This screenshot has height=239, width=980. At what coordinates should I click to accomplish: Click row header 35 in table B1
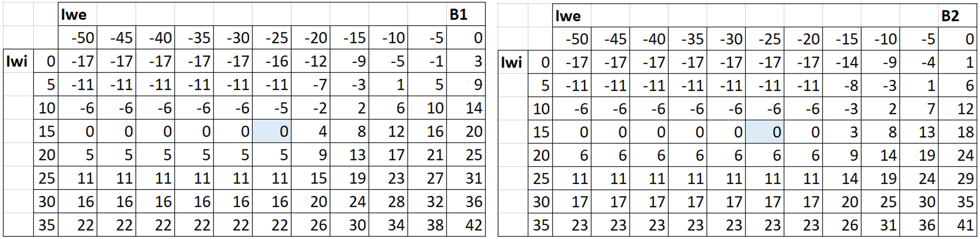[46, 225]
